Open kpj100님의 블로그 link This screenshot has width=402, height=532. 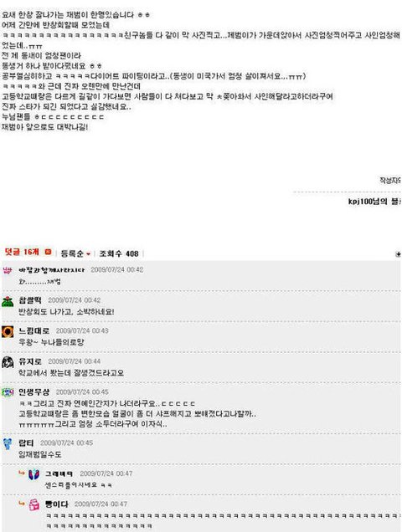[x=374, y=202]
